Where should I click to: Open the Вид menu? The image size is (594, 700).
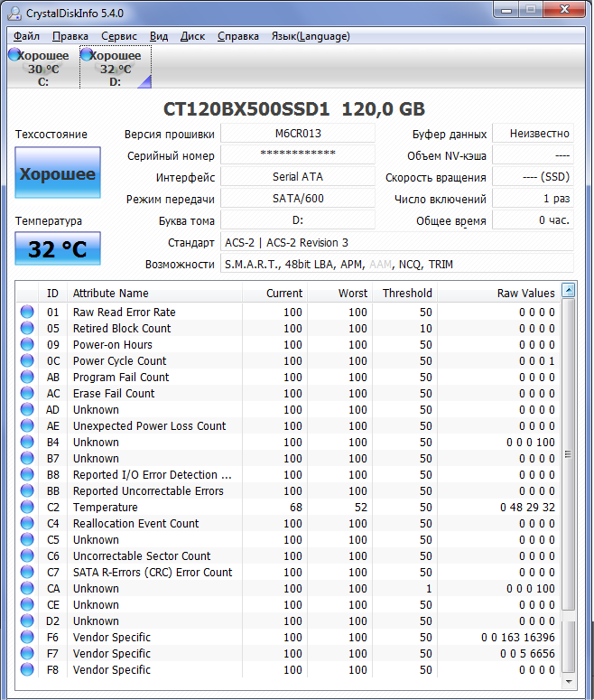click(x=158, y=36)
